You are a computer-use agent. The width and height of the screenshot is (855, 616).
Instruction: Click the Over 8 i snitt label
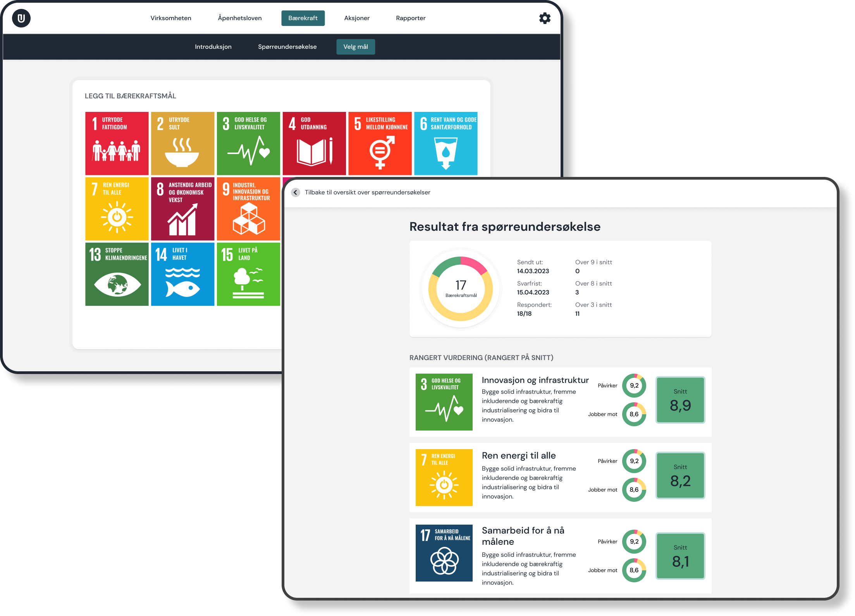[594, 283]
